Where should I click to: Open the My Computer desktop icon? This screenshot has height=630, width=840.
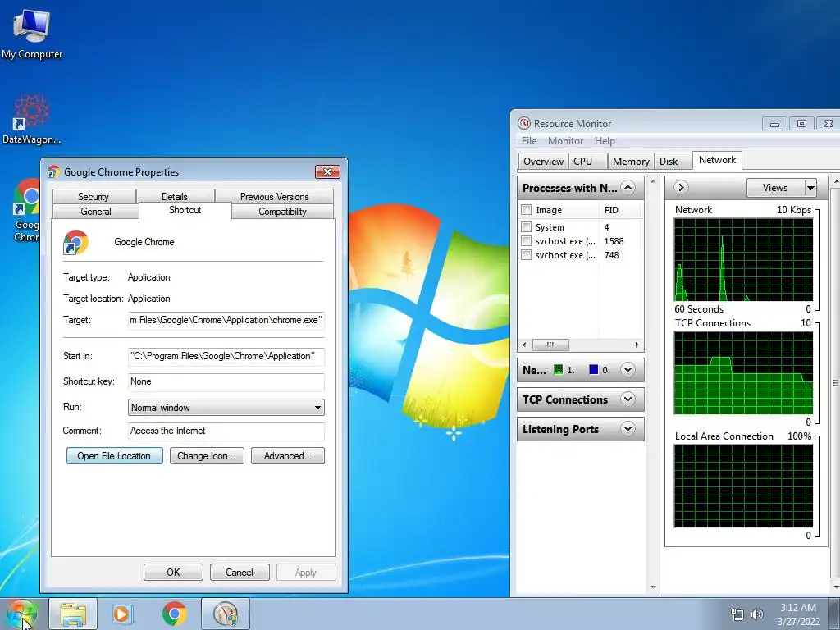coord(32,34)
